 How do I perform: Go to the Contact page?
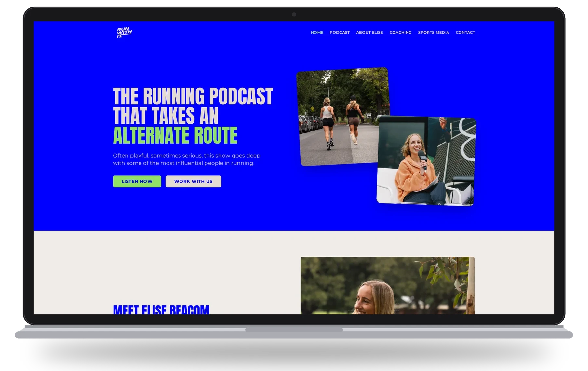465,32
